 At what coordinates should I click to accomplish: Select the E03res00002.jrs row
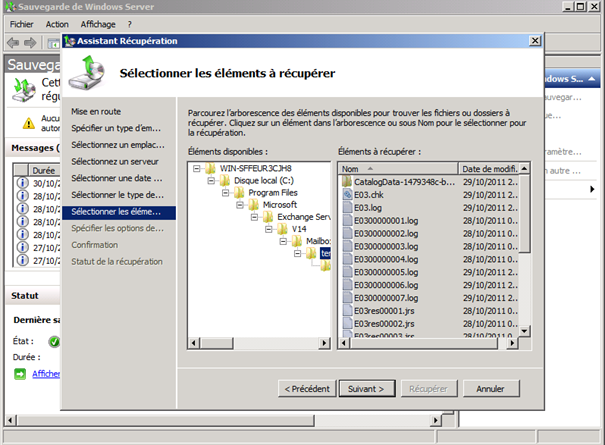click(x=430, y=323)
